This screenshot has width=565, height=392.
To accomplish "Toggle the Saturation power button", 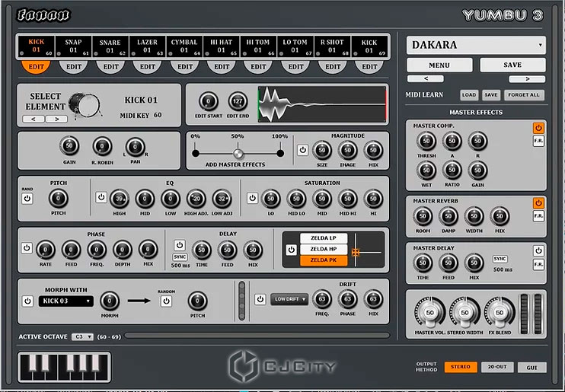I will tap(252, 198).
